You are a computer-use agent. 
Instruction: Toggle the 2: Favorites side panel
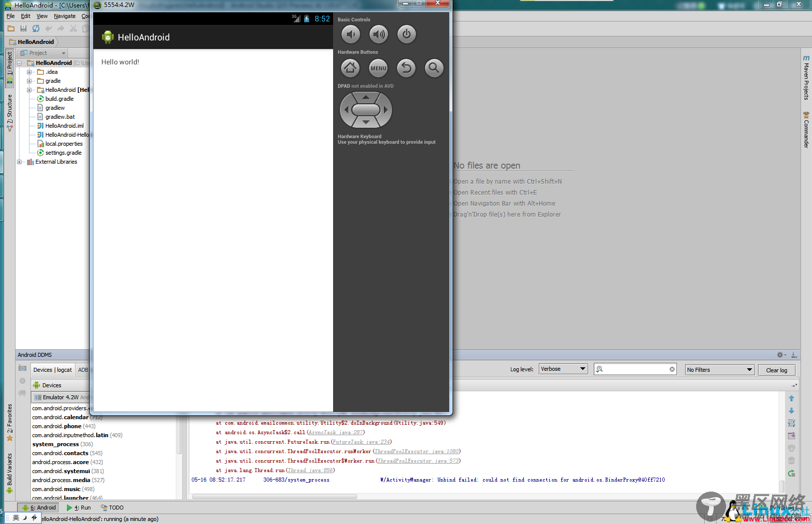pos(9,422)
